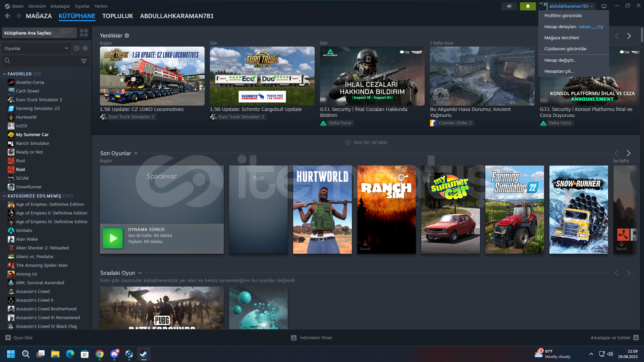Select My Summer Car in library list

pos(32,134)
